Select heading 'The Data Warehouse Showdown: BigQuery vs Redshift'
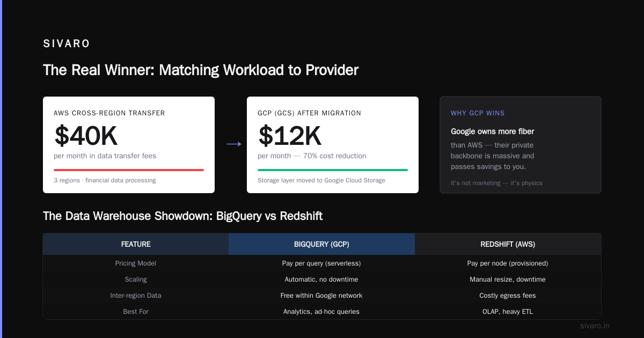 182,216
